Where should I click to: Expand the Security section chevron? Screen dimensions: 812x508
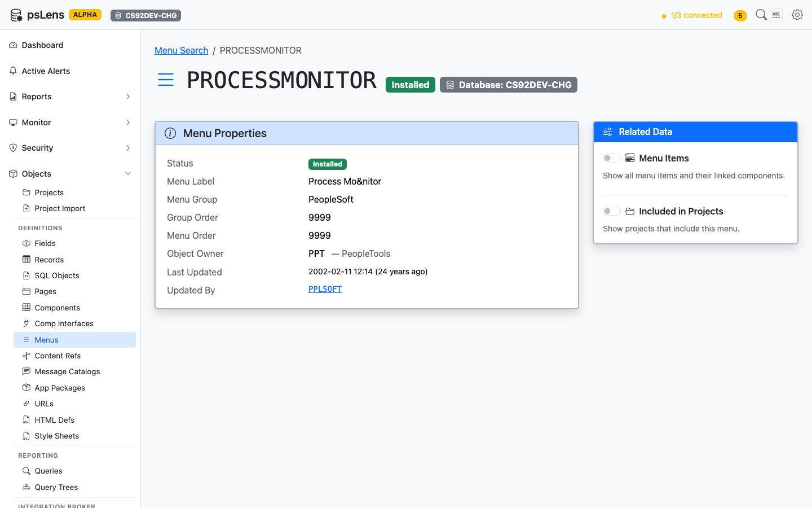point(128,148)
